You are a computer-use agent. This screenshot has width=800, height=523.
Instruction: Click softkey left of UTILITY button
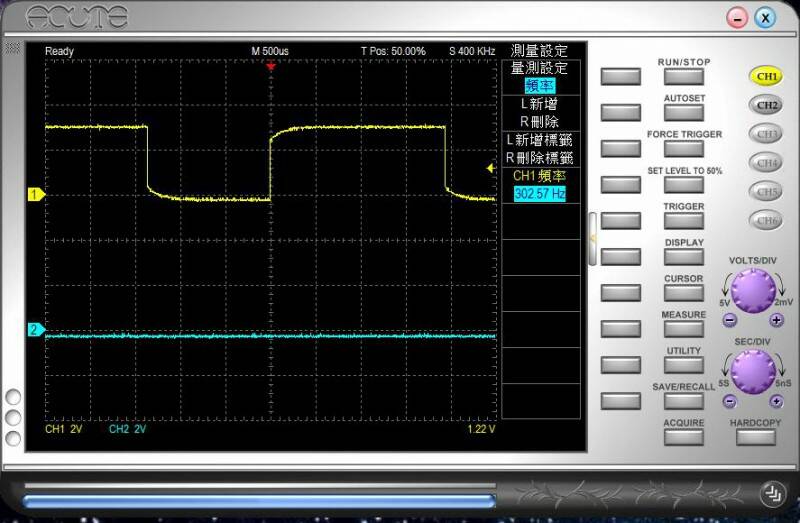tap(620, 365)
